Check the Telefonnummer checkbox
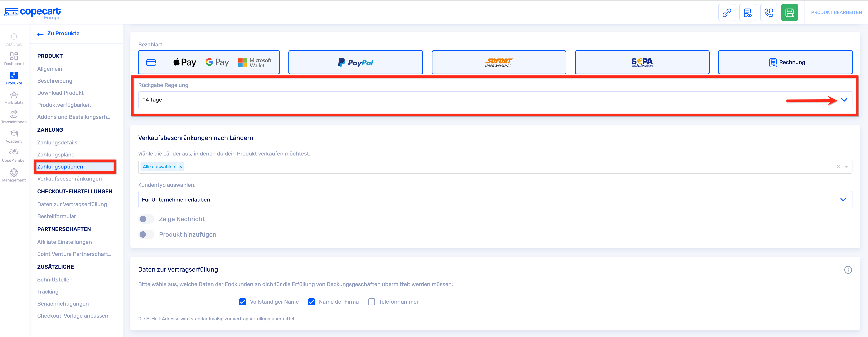 click(x=371, y=302)
